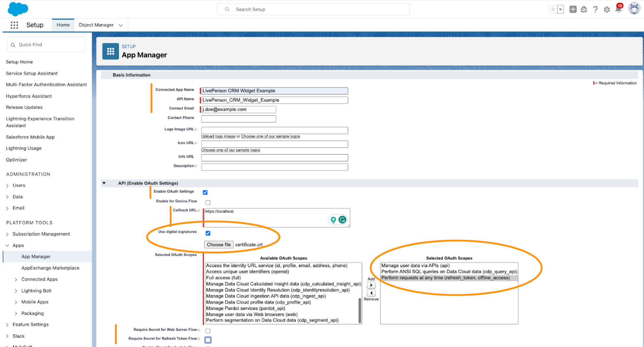Click the Upload logo image link
Viewport: 644px width, 347px height.
point(218,136)
